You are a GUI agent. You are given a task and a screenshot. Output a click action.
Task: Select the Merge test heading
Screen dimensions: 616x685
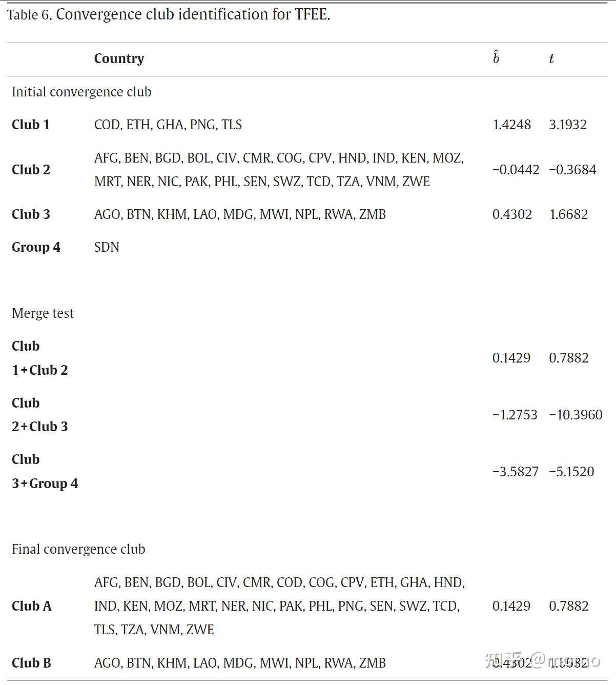click(x=43, y=313)
